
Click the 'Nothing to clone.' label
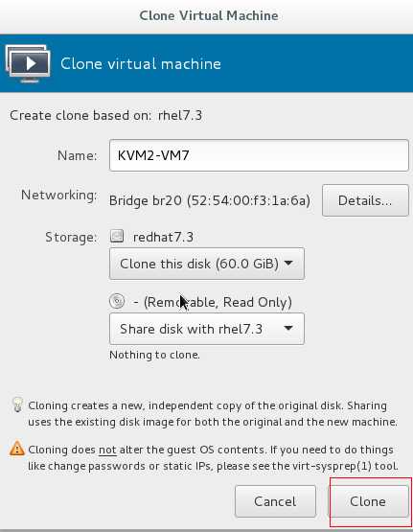coord(154,355)
